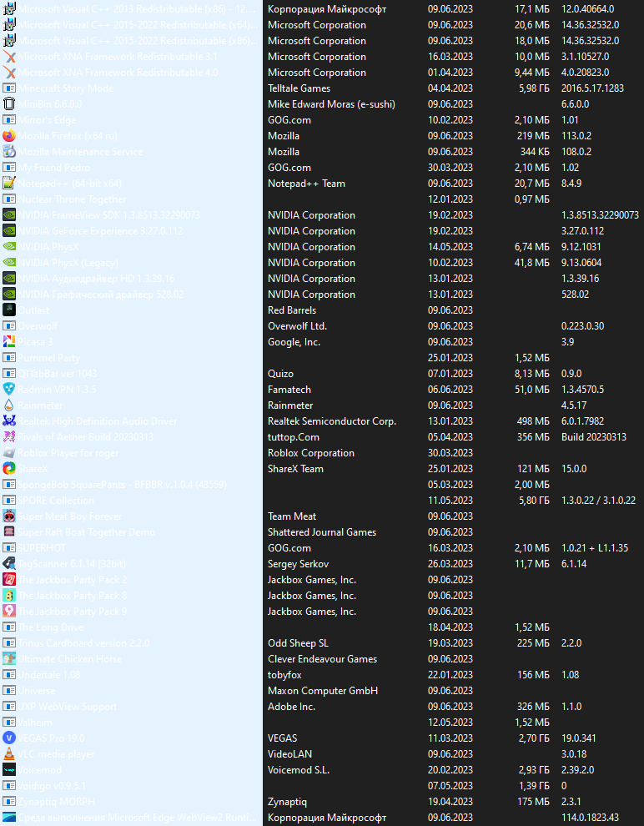Screen dimensions: 644x826
Task: Select the Nuclear Throne Together entry
Action: click(x=72, y=199)
